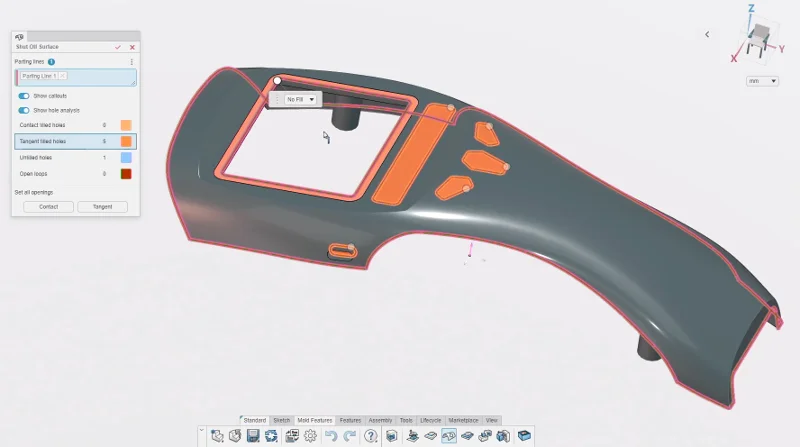This screenshot has height=447, width=800.
Task: Click the Tangent button
Action: [102, 206]
